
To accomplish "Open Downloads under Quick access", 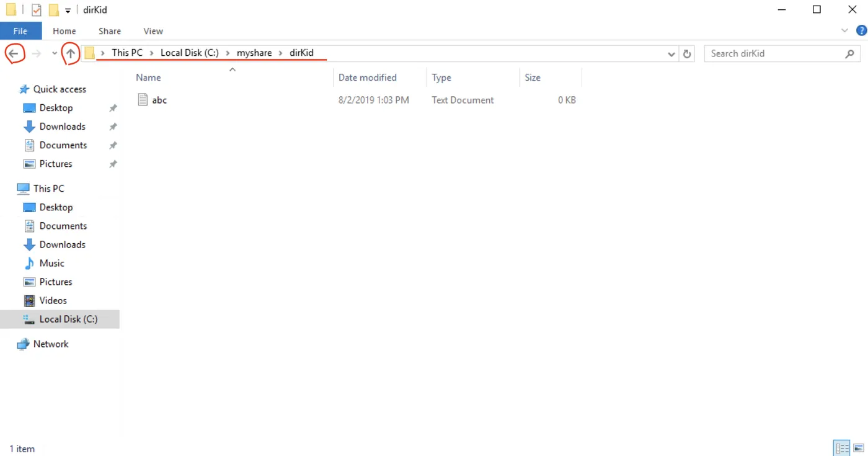I will tap(62, 127).
